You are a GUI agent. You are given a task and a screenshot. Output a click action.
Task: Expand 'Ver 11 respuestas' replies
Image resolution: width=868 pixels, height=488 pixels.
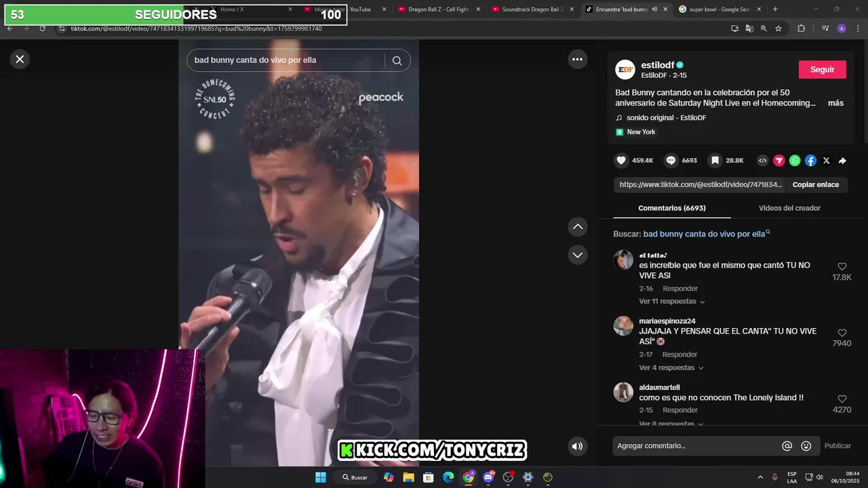[x=672, y=301]
